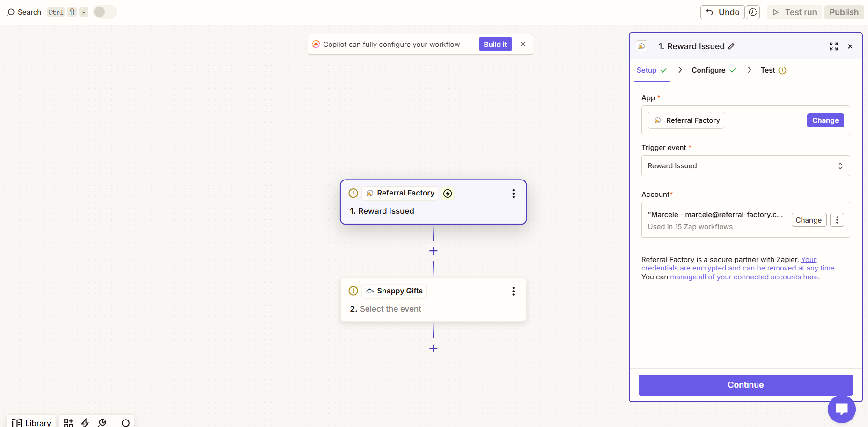Open three-dot menu on Referral Factory step
868x427 pixels.
514,194
